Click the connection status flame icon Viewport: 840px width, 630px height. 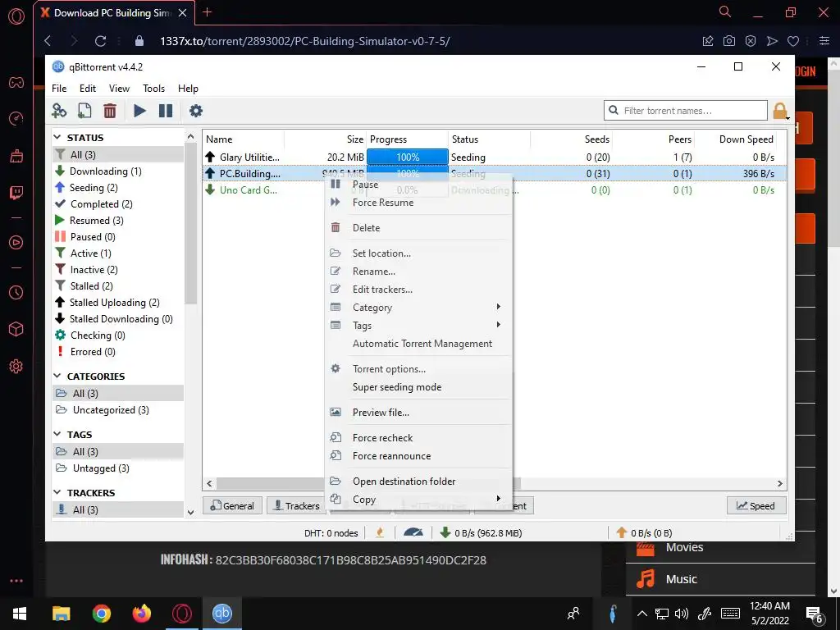click(x=380, y=532)
